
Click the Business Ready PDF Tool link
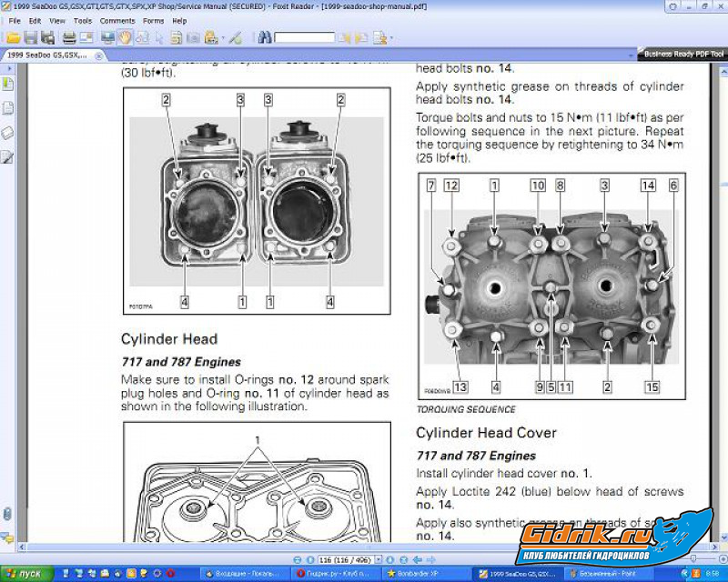tap(683, 54)
